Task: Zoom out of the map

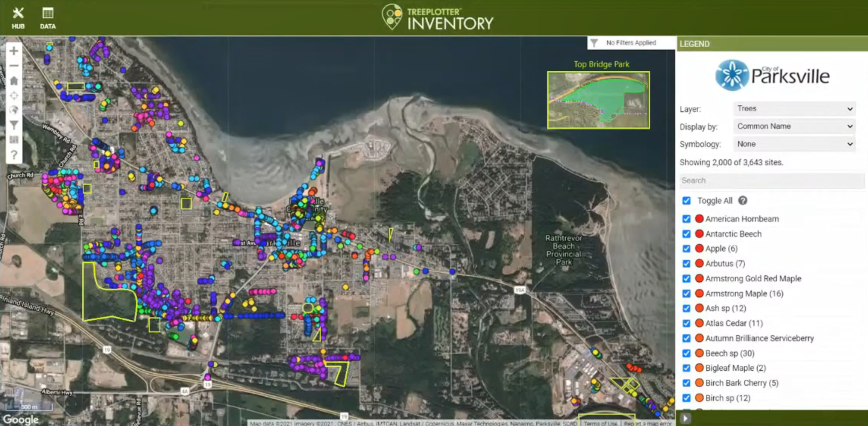Action: [x=14, y=66]
